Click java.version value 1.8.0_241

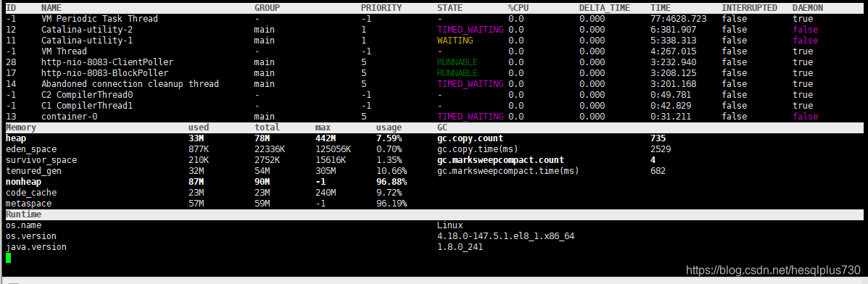460,248
